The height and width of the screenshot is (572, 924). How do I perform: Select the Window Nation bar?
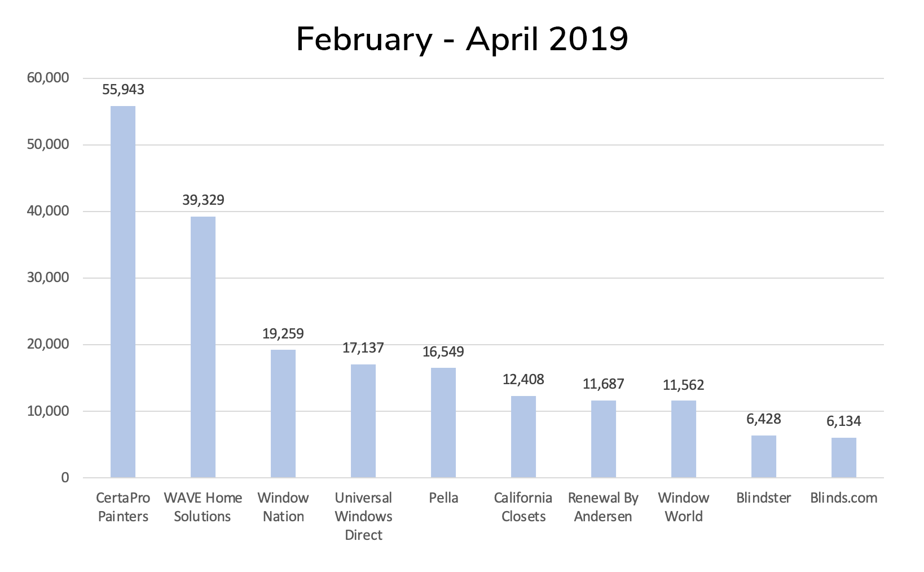pyautogui.click(x=283, y=413)
